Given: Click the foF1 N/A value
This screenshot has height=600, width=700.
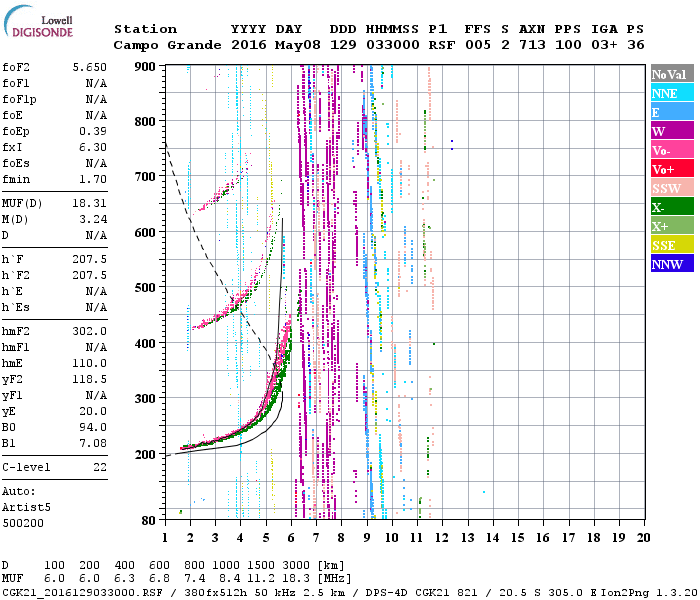Looking at the screenshot, I should click(96, 83).
